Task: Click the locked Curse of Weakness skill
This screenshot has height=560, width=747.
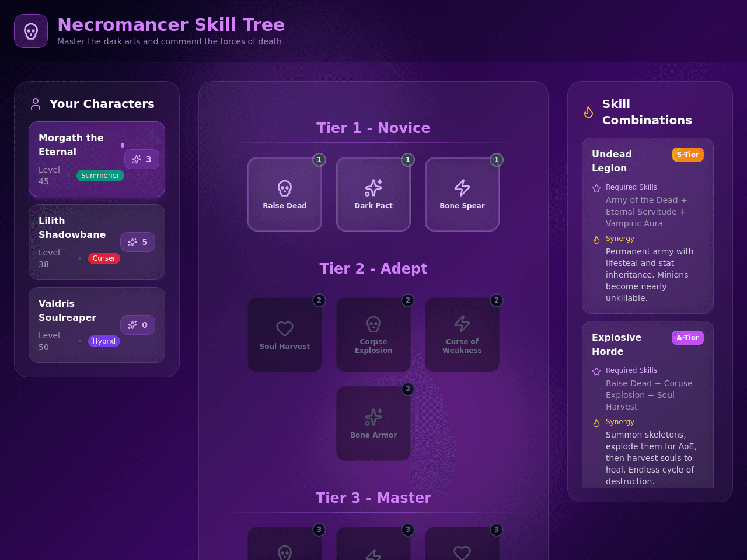Action: (x=462, y=335)
